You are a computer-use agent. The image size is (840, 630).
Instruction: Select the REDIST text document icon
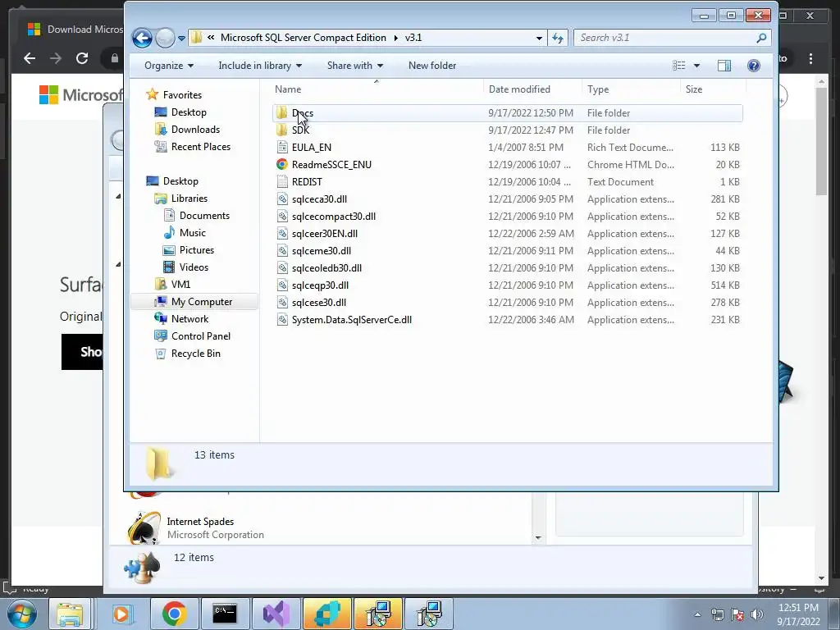(282, 181)
